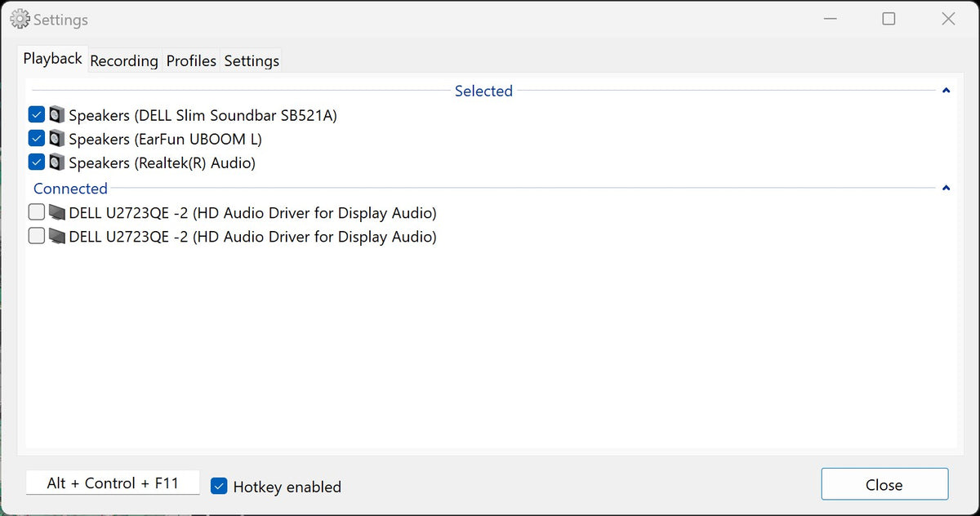Image resolution: width=980 pixels, height=516 pixels.
Task: Go to the Settings tab
Action: pos(252,61)
